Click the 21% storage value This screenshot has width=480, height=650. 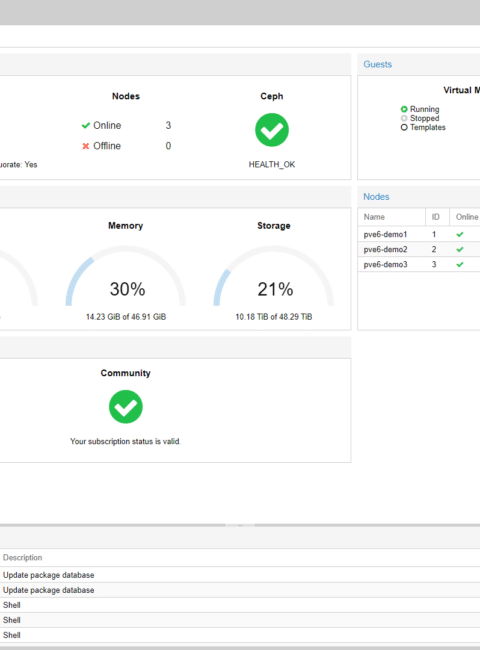275,289
